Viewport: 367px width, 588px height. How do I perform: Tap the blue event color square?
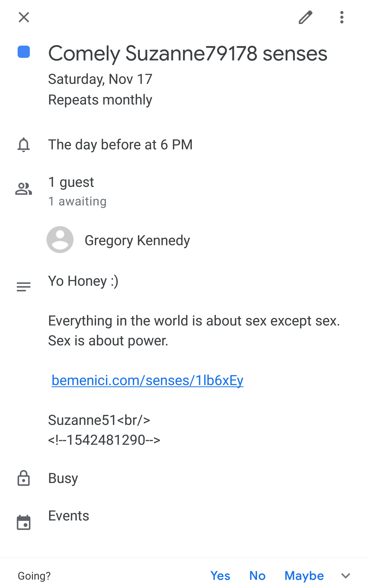24,52
